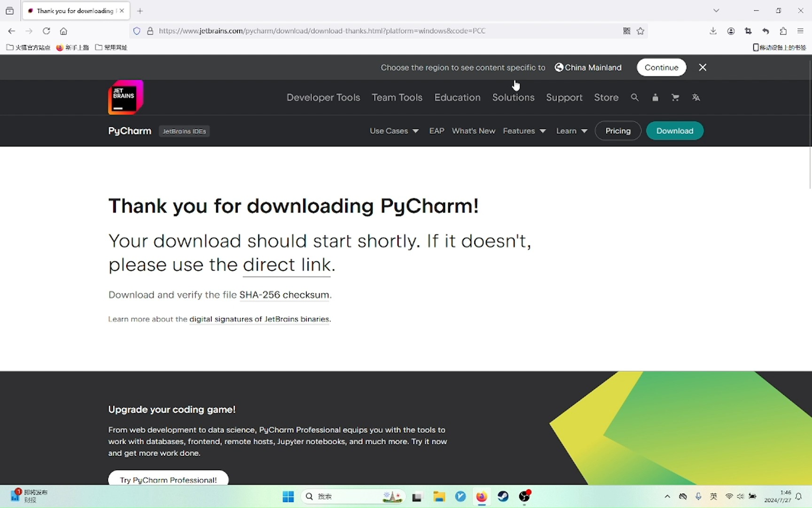
Task: Launch Steam from the taskbar
Action: click(503, 496)
